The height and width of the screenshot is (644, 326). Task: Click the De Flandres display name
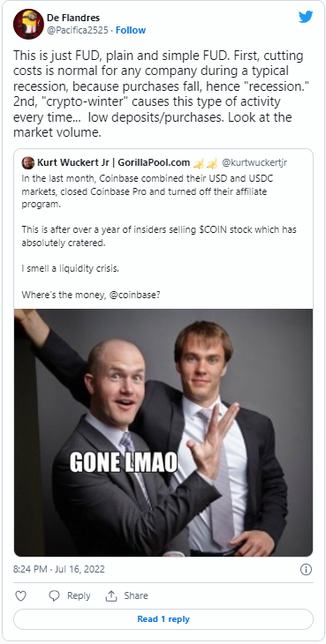tap(73, 18)
